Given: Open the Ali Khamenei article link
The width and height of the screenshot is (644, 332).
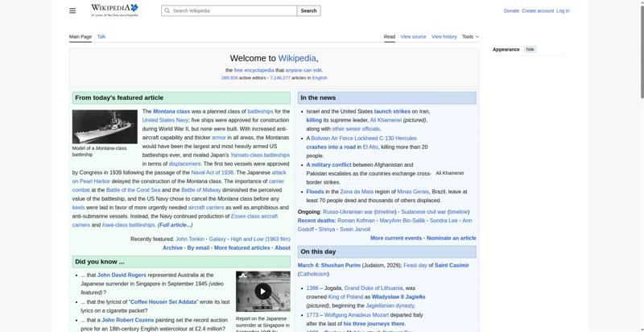Looking at the screenshot, I should (x=386, y=120).
